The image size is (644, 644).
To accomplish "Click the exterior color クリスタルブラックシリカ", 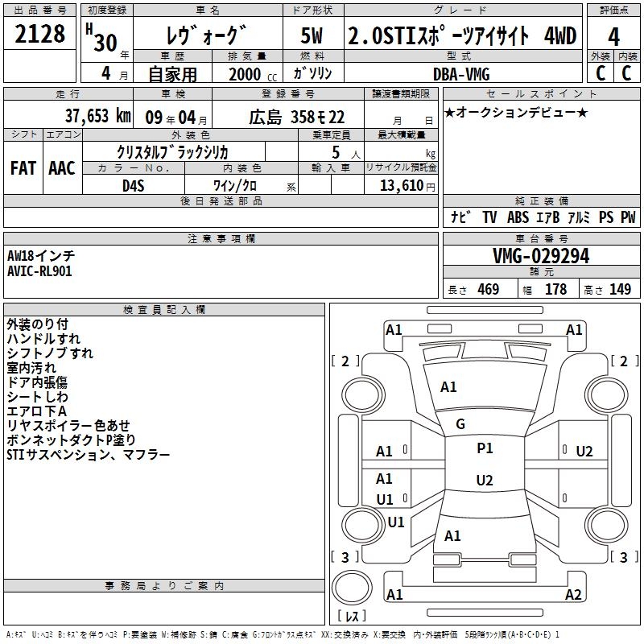I will click(172, 152).
